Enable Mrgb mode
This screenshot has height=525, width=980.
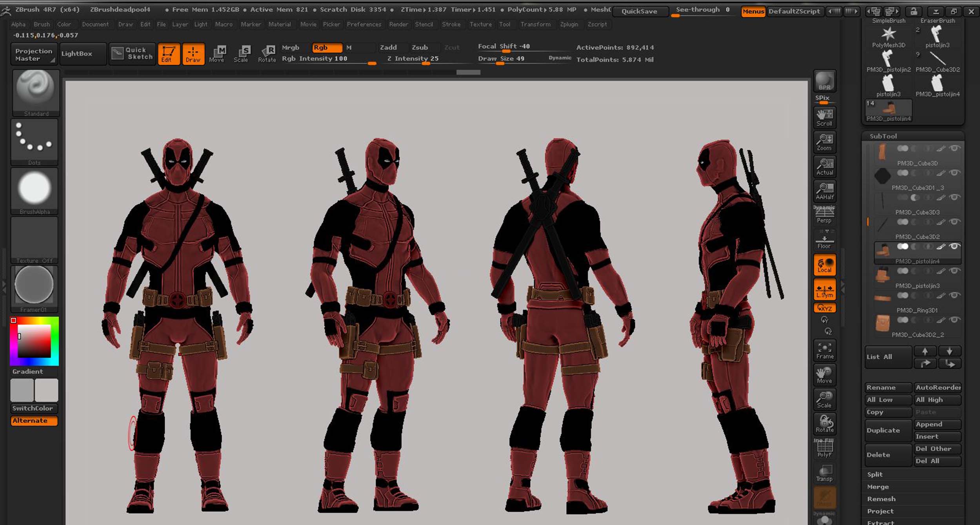click(x=295, y=48)
